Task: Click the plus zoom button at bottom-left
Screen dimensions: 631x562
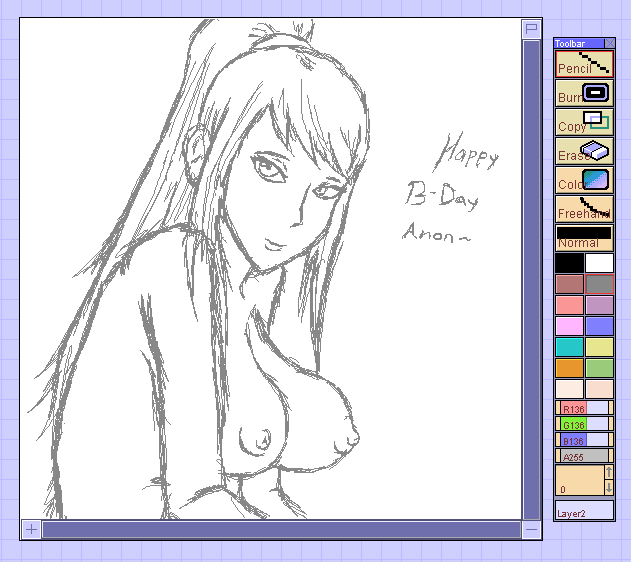Action: point(31,529)
